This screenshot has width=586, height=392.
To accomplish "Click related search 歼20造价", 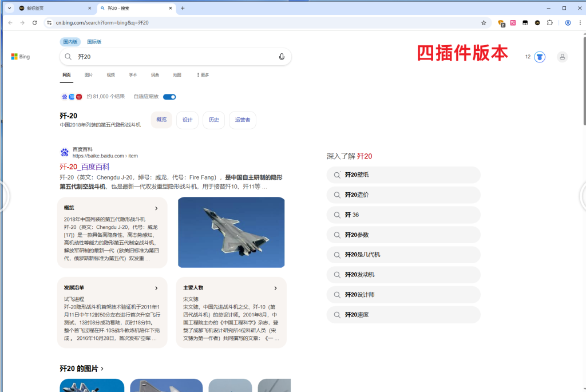I will (x=403, y=195).
